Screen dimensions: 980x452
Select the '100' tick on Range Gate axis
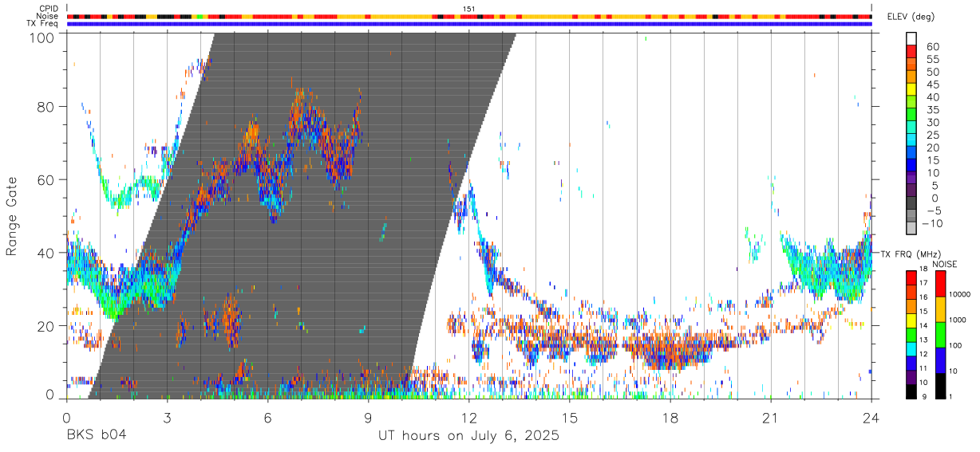click(x=44, y=37)
